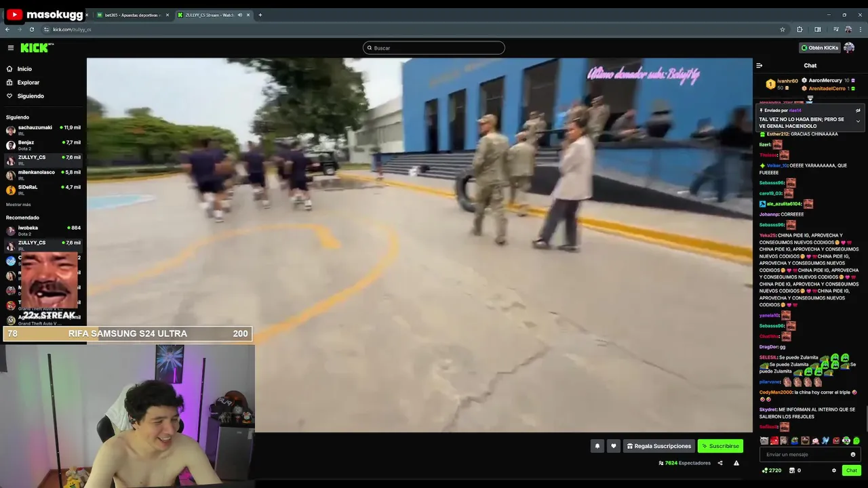Open the Kick hamburger menu
Viewport: 868px width, 488px height.
tap(11, 47)
